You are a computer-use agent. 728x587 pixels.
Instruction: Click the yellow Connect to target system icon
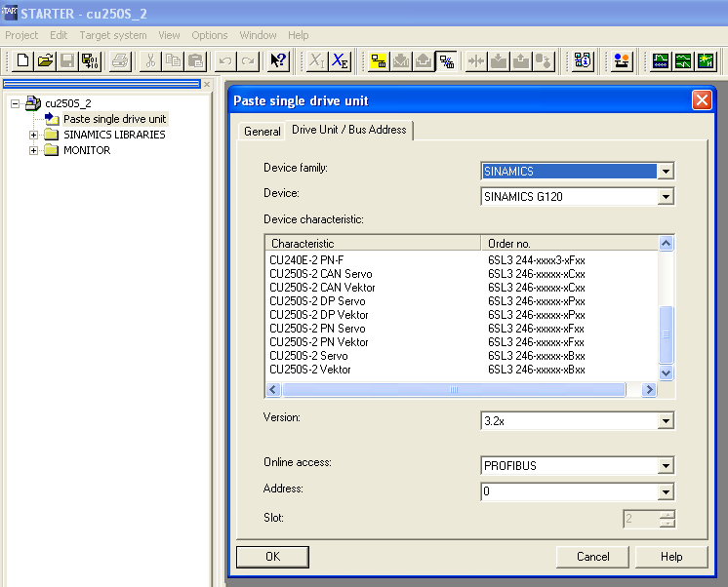[379, 60]
